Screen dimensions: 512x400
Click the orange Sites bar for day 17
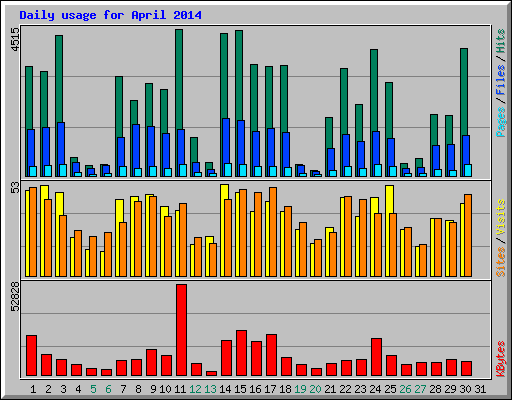273,232
